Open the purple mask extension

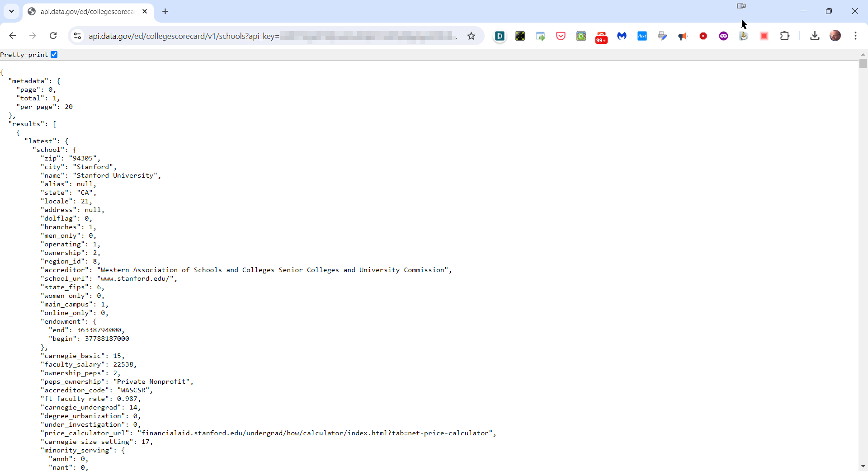pyautogui.click(x=723, y=36)
